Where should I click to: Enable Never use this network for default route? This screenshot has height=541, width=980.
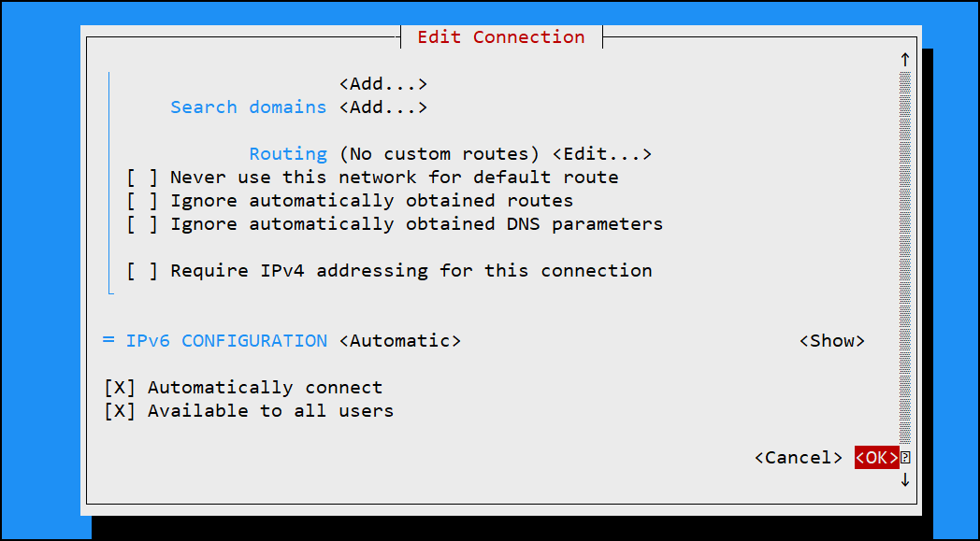tap(372, 178)
